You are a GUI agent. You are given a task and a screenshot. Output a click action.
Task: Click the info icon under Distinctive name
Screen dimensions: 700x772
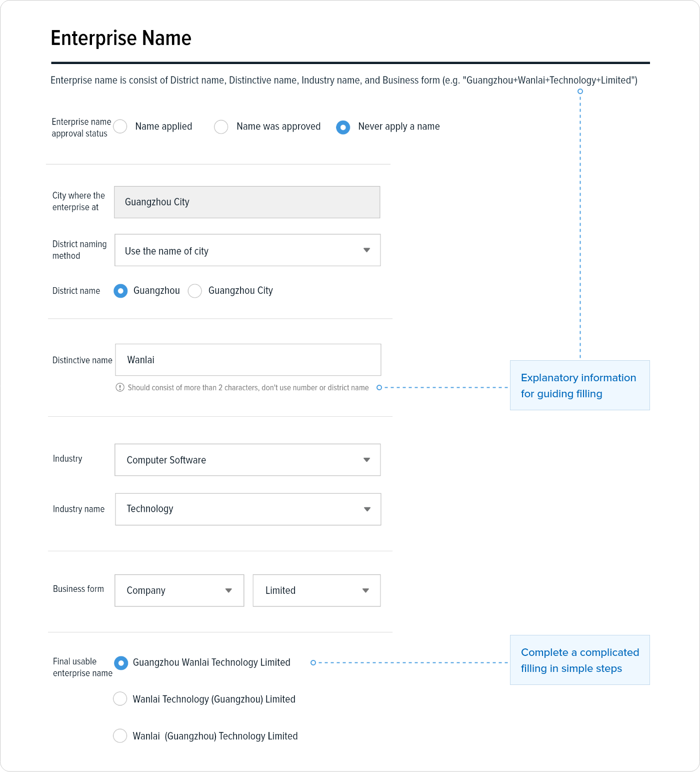[120, 387]
